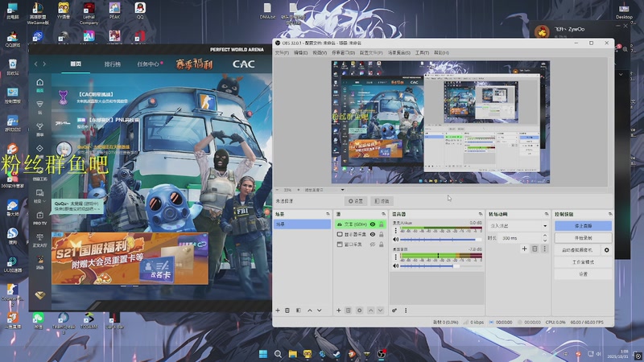The height and width of the screenshot is (362, 644).
Task: Open the CAC tab in Perfect World Arena
Action: click(x=244, y=64)
